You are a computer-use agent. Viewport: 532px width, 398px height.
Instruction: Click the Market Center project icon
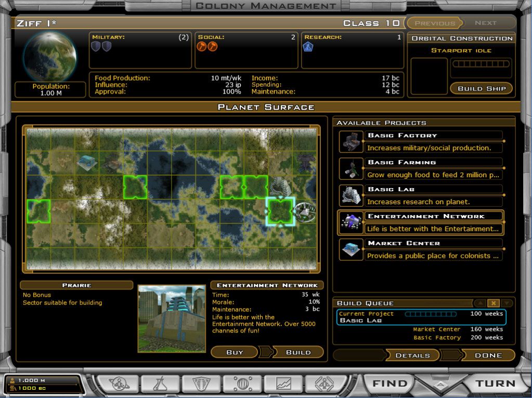(x=351, y=249)
